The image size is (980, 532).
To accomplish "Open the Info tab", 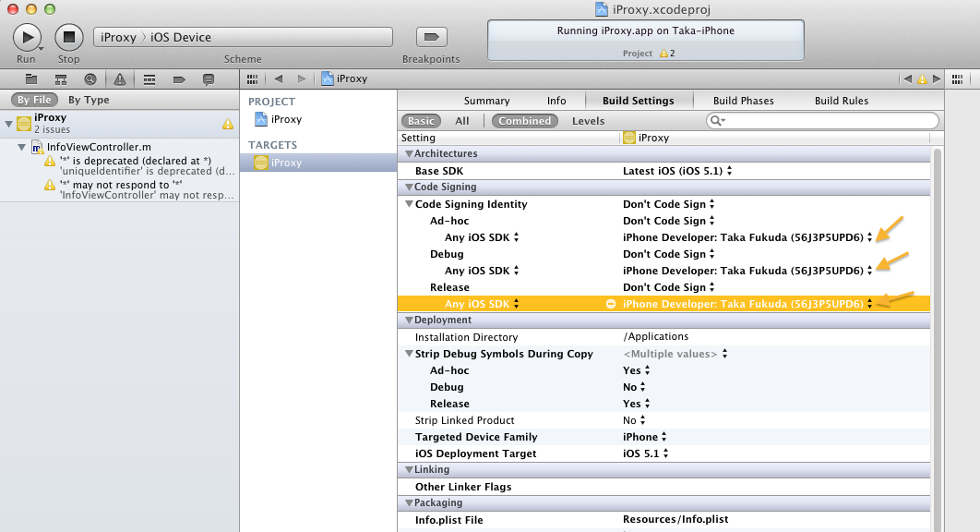I will tap(556, 101).
